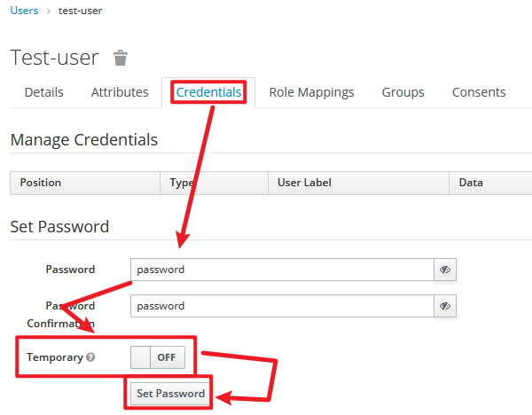Viewport: 532px width, 415px height.
Task: View the Consents tab
Action: [x=479, y=92]
